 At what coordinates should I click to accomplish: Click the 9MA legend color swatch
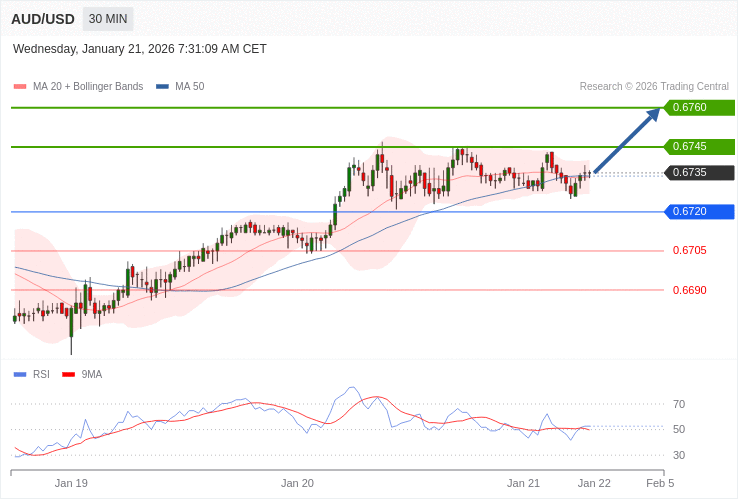click(x=69, y=375)
